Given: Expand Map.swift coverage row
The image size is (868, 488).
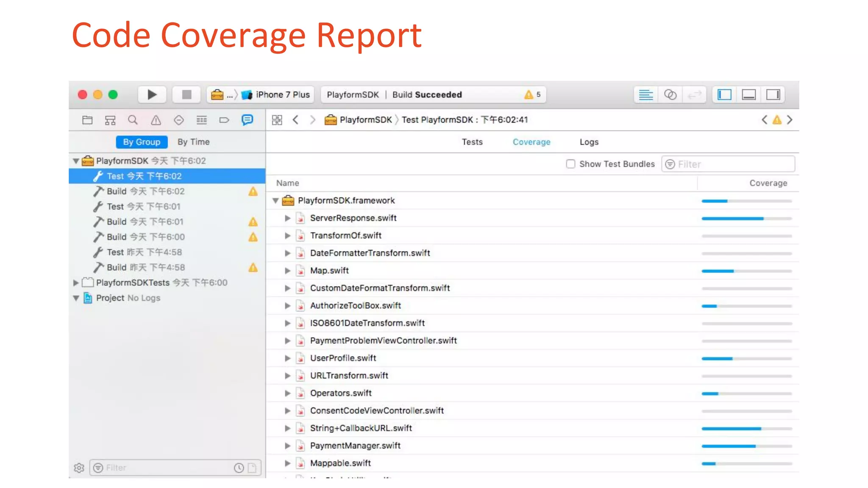Looking at the screenshot, I should 288,271.
